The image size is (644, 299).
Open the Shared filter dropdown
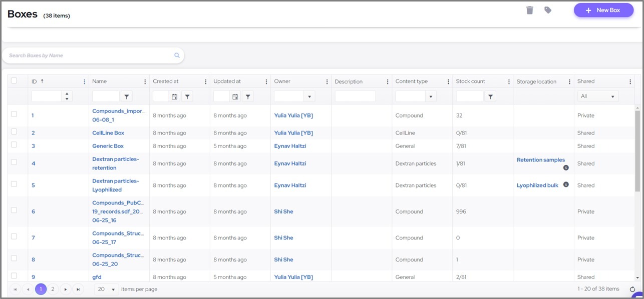point(598,96)
